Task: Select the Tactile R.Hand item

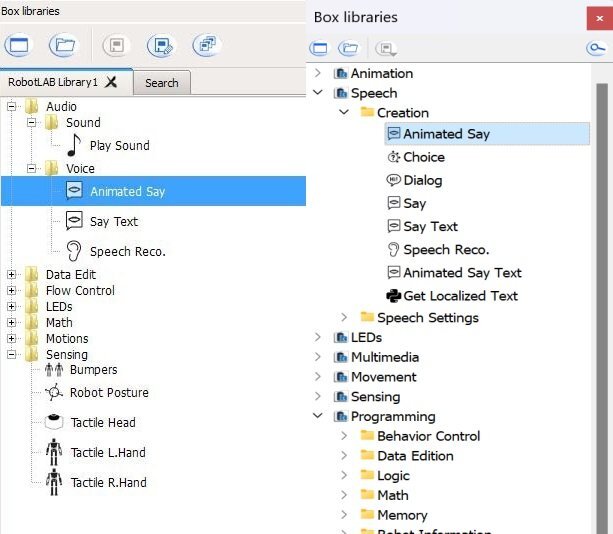Action: pos(108,482)
